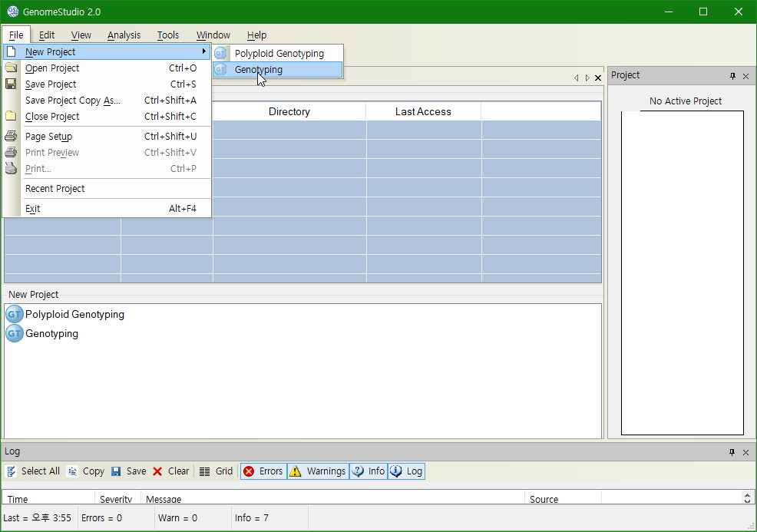
Task: Open the View menu
Action: tap(81, 35)
